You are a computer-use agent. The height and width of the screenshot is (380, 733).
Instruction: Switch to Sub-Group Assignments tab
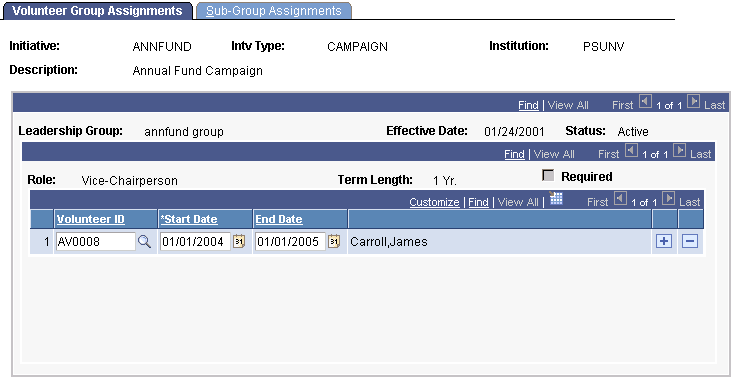(273, 11)
